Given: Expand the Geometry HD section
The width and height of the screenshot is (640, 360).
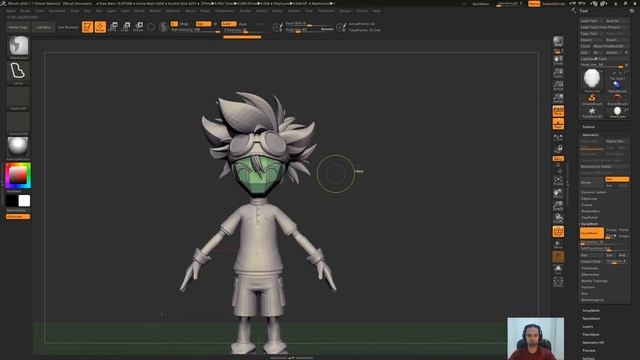Looking at the screenshot, I should [593, 342].
